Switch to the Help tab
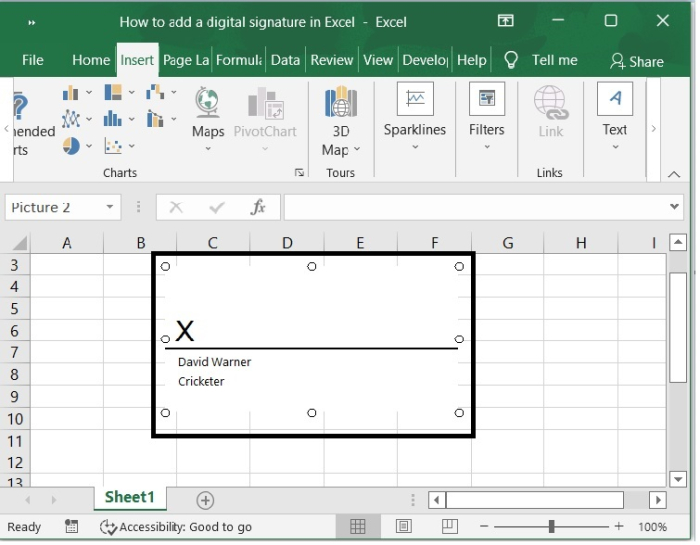700x545 pixels. click(x=471, y=60)
